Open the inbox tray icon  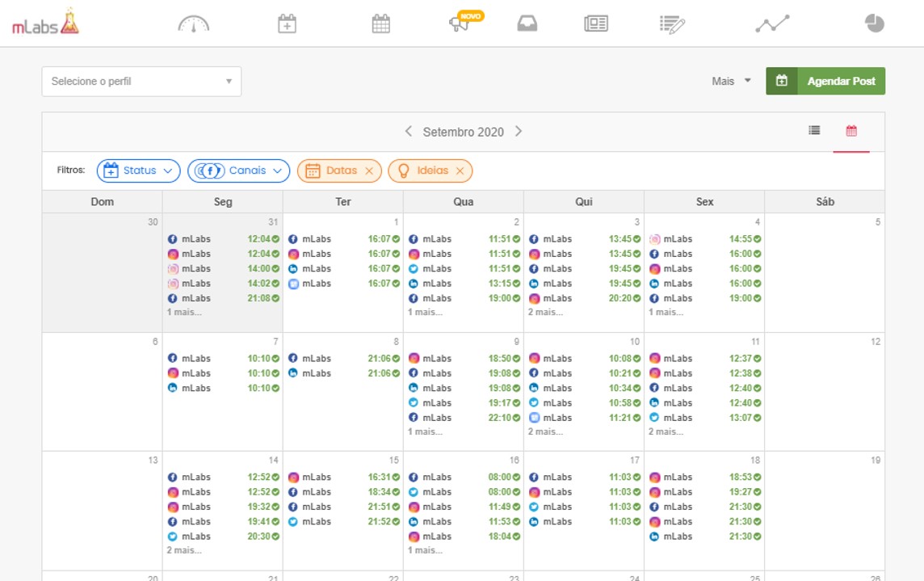click(x=527, y=23)
